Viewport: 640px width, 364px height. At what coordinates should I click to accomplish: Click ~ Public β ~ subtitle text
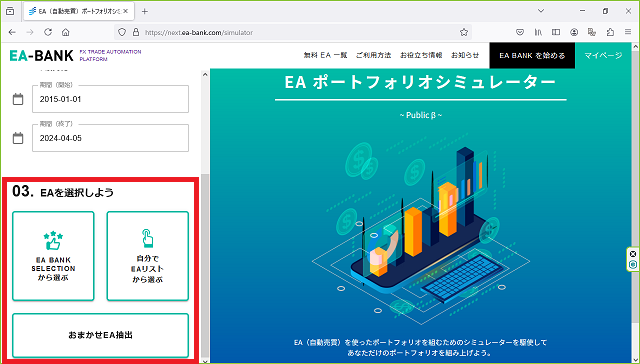[420, 115]
